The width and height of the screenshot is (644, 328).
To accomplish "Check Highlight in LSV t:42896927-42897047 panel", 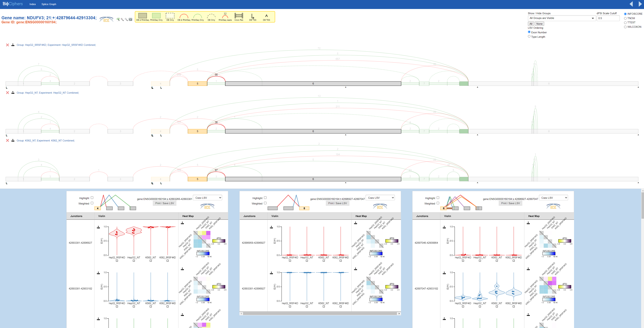I will coord(265,198).
